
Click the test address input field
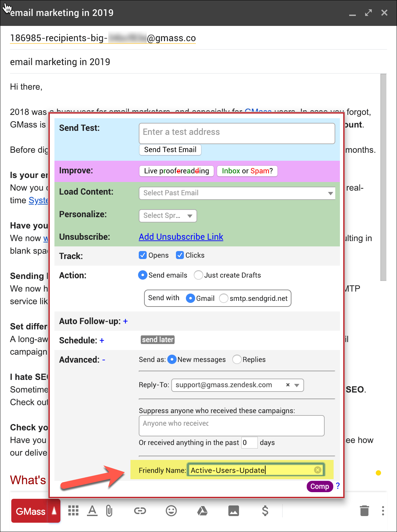[237, 133]
